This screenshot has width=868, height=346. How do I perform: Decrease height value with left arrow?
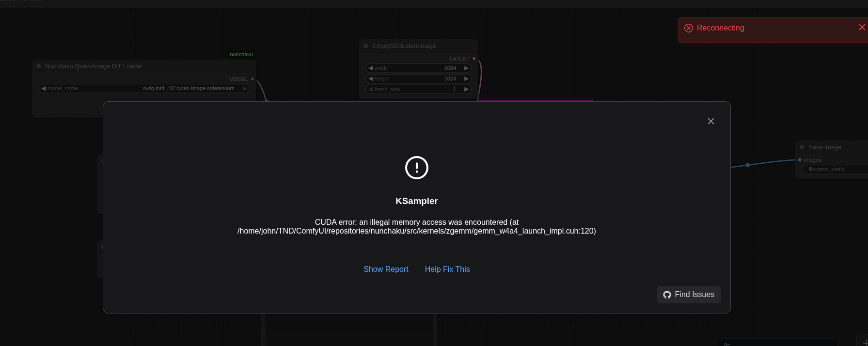pos(371,79)
